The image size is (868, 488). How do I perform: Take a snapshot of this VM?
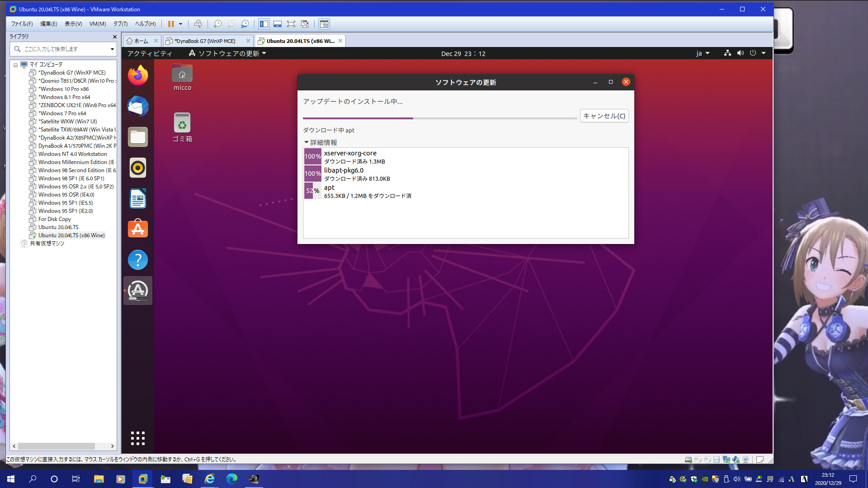click(217, 24)
